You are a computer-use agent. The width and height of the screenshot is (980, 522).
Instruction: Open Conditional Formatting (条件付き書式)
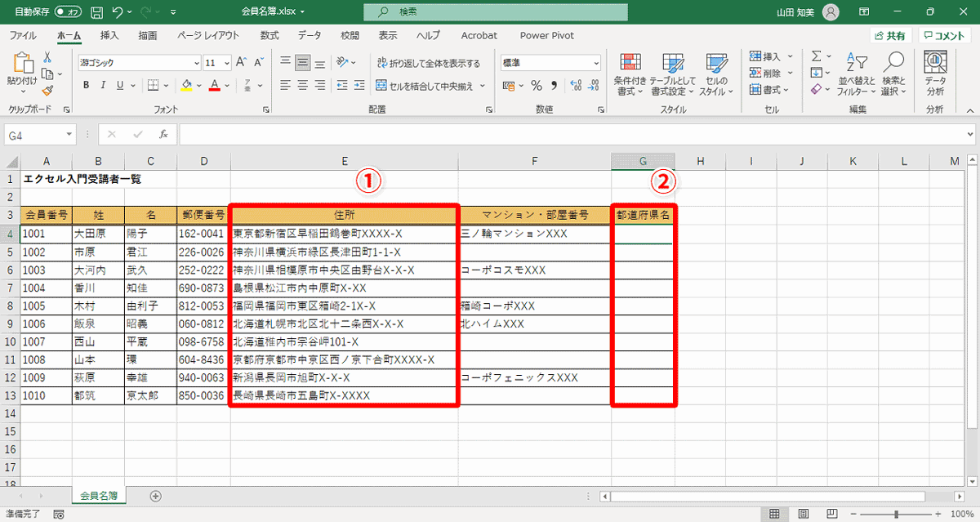coord(630,74)
